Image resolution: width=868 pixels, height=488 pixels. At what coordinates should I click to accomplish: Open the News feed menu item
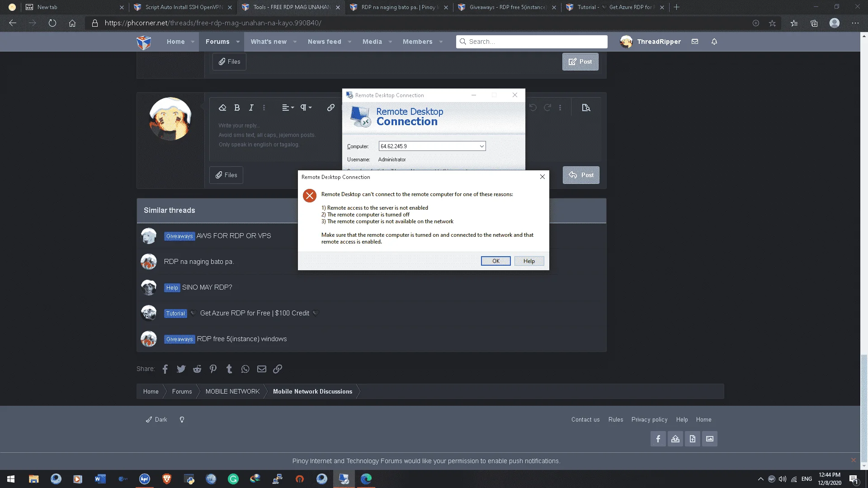tap(325, 42)
